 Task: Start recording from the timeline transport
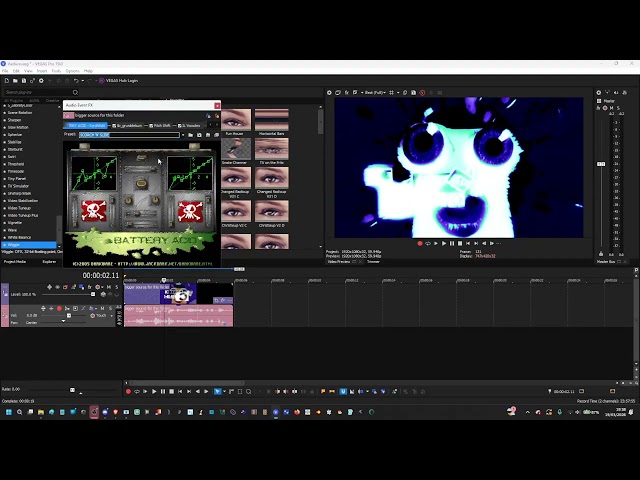[128, 391]
